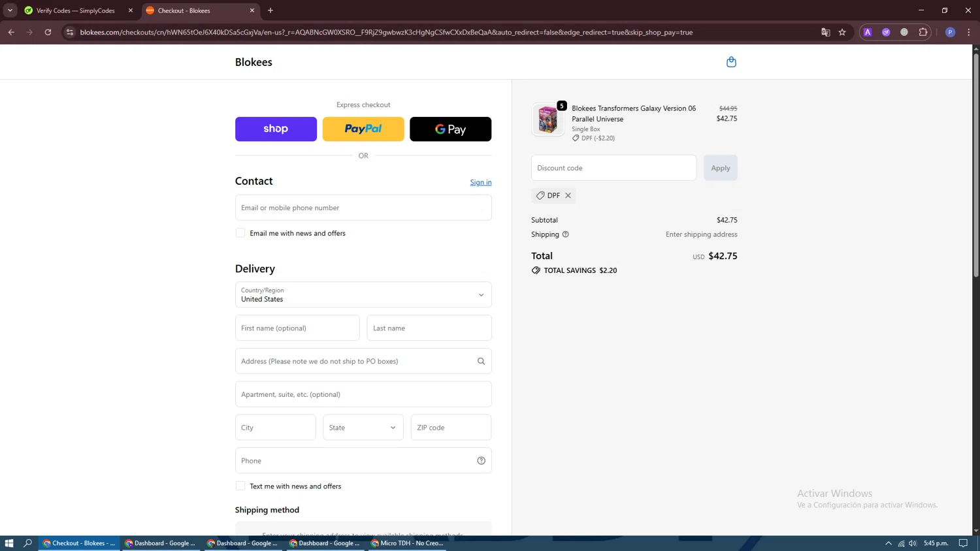Click the Blokees store logo
The image size is (980, 551).
(x=253, y=62)
